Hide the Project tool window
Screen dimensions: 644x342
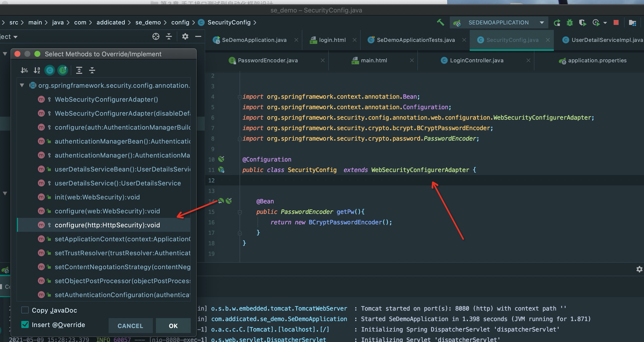(x=198, y=37)
